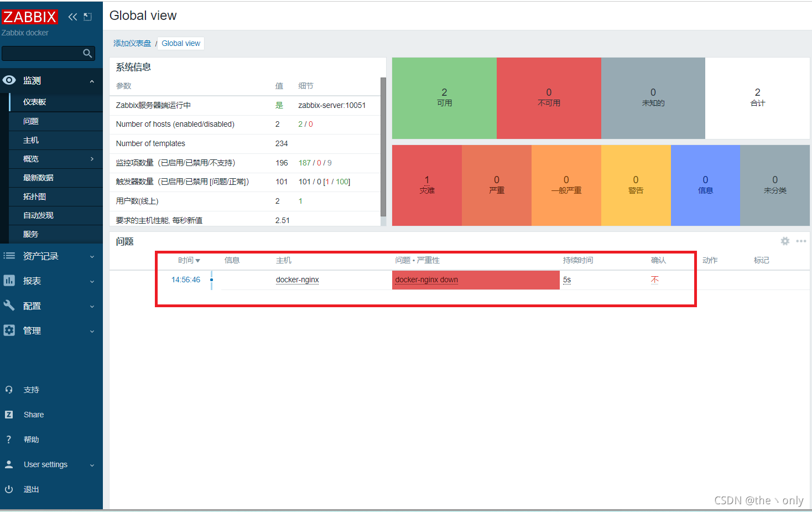Click the 严重 severity tile
Viewport: 812px width, 512px height.
[x=497, y=185]
